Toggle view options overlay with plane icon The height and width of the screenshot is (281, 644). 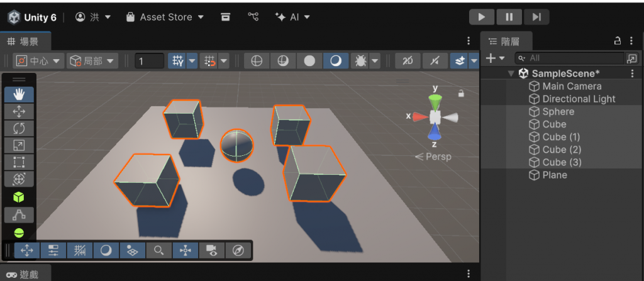pyautogui.click(x=132, y=250)
